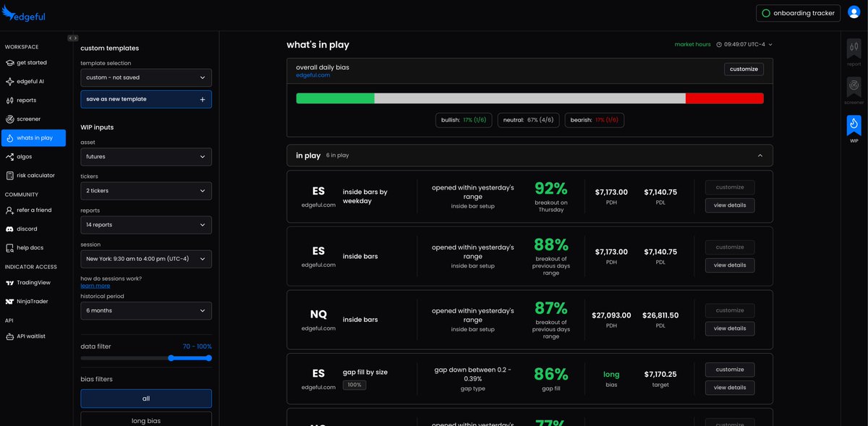Click the discord icon in the sidebar
The width and height of the screenshot is (868, 426).
click(x=10, y=229)
